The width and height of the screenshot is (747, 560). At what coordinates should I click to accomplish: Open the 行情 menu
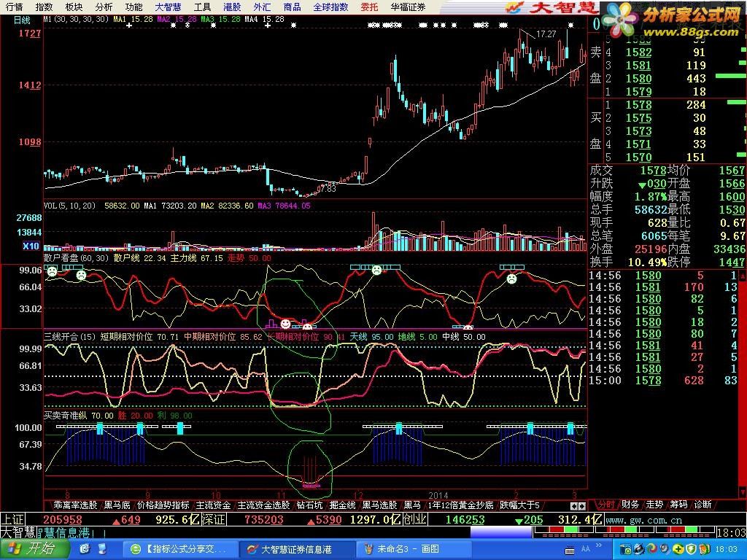(14, 7)
